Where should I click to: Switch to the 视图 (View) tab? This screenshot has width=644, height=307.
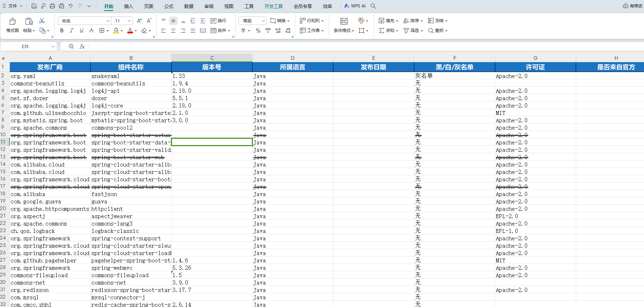229,6
